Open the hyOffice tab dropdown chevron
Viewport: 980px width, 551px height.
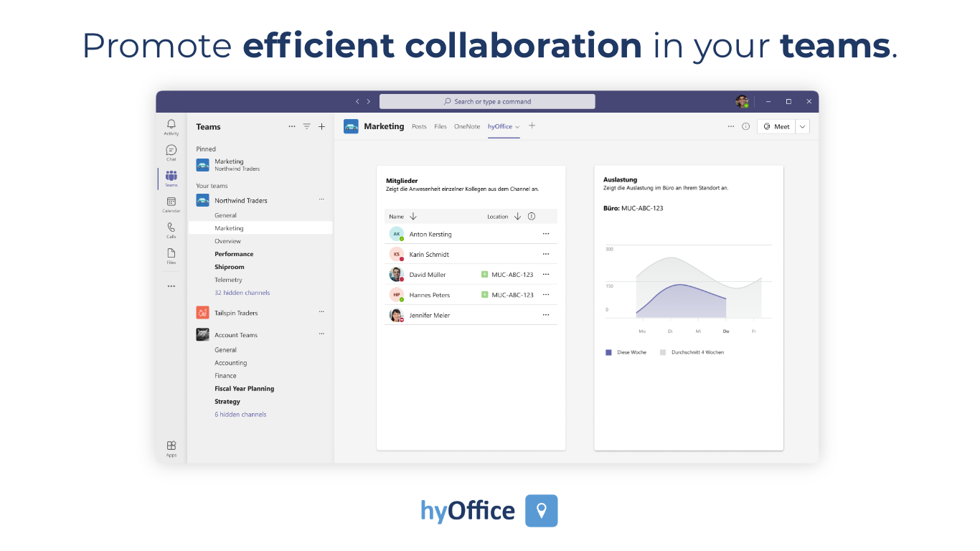pyautogui.click(x=517, y=127)
